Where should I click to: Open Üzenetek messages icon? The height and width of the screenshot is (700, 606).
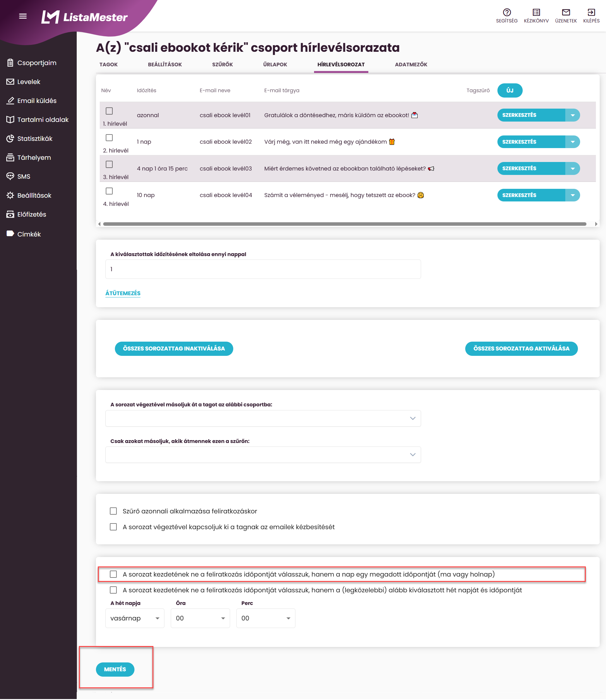tap(566, 15)
